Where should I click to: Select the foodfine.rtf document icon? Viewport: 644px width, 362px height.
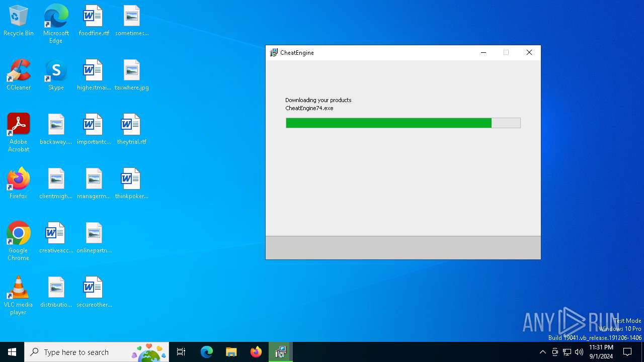pos(94,21)
